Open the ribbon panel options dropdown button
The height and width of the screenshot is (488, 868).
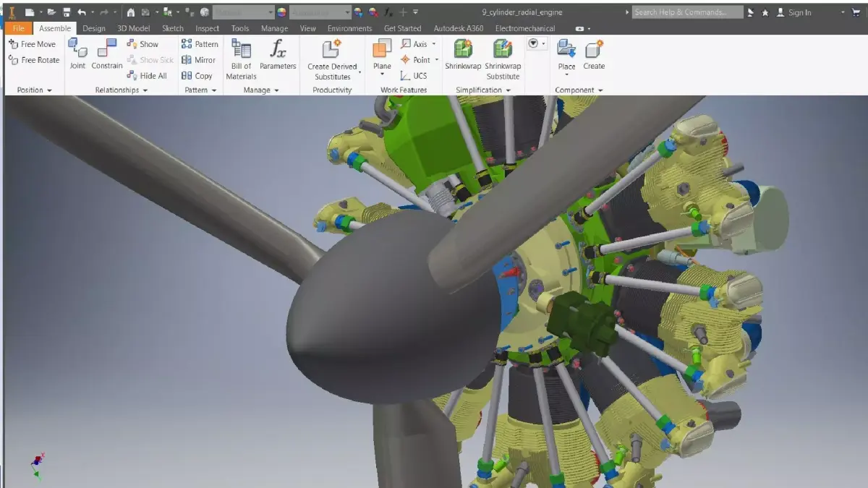pos(536,43)
